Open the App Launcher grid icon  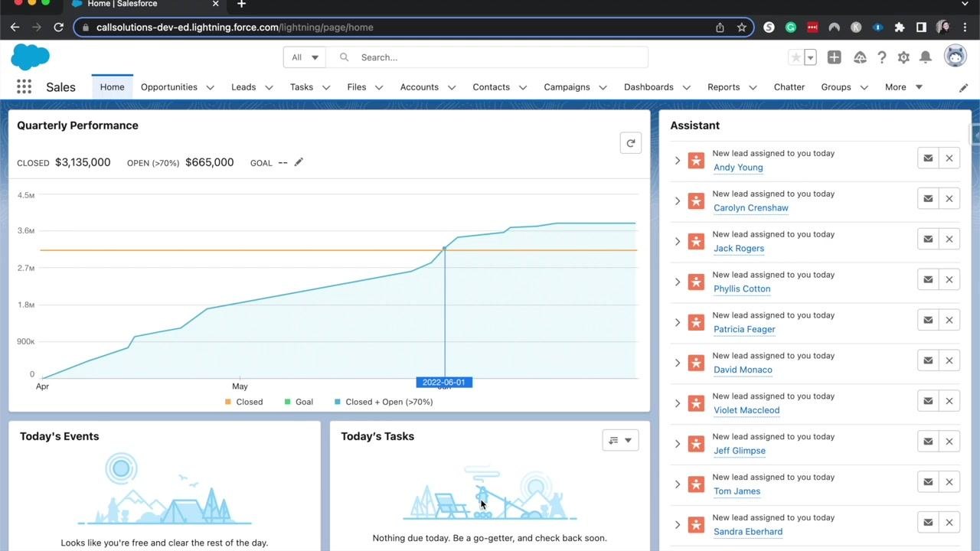click(24, 87)
